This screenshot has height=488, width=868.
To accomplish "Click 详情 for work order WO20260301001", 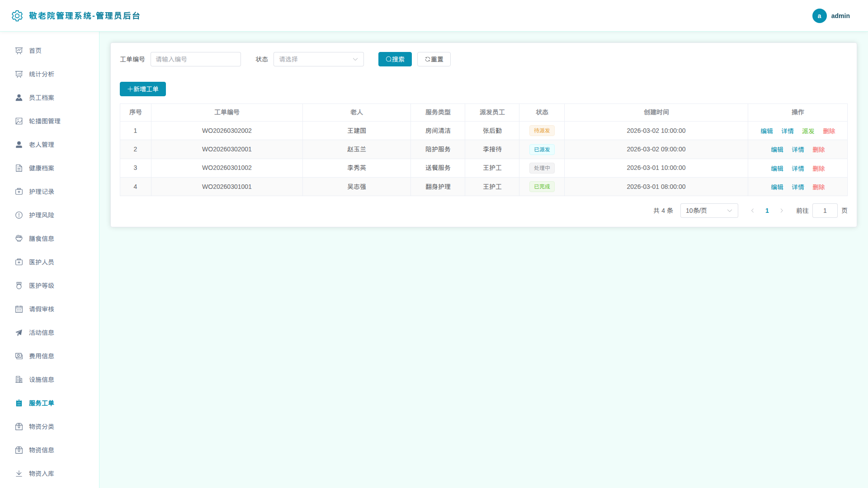I will 797,187.
